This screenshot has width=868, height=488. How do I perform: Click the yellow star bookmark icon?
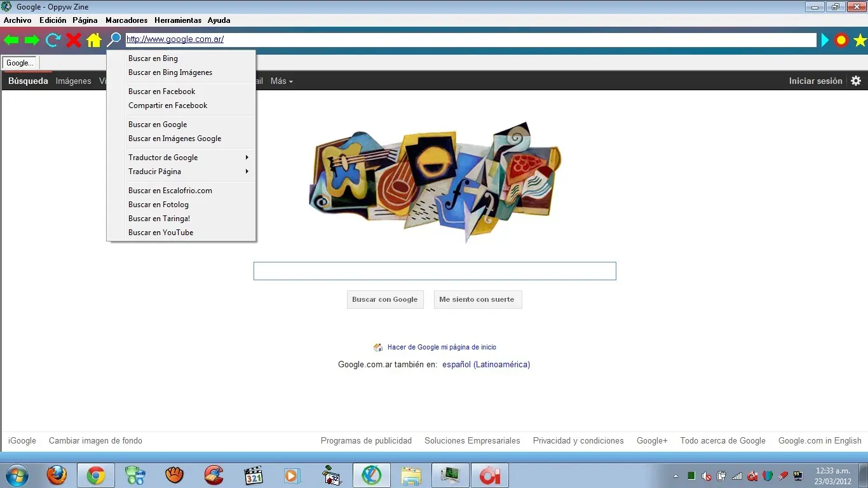860,41
